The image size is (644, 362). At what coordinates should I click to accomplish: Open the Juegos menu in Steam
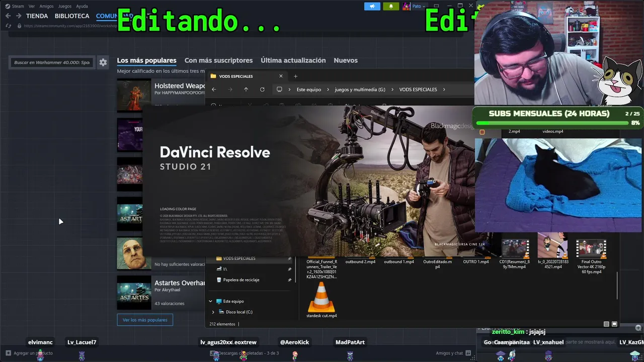pos(65,6)
